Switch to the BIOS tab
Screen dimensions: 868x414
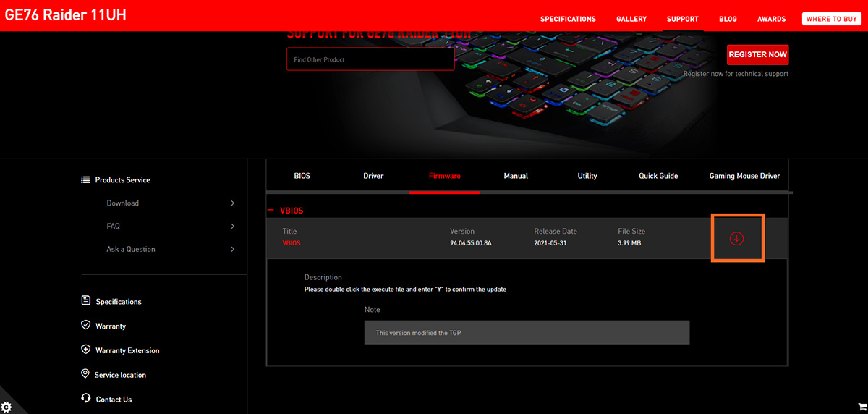pyautogui.click(x=302, y=176)
